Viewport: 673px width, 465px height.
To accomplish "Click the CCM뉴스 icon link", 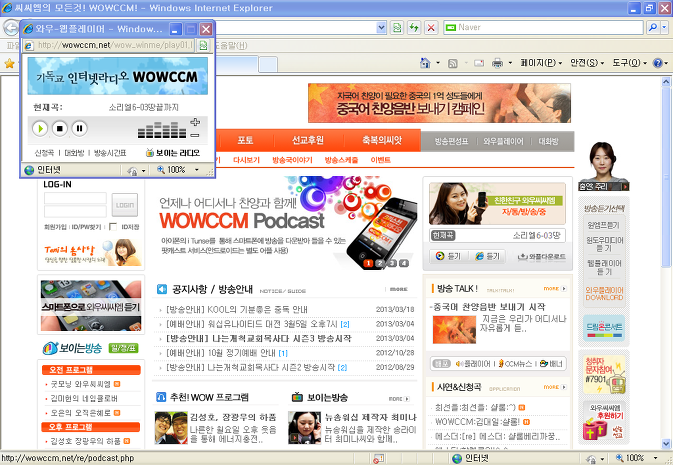I will pos(515,364).
